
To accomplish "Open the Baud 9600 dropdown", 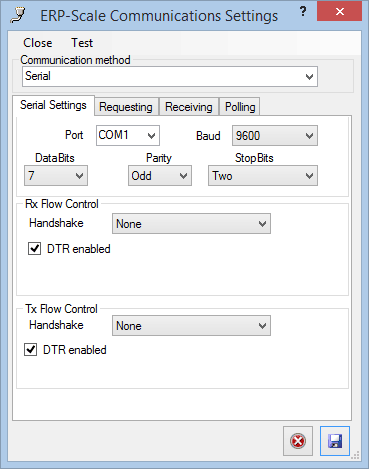I will 275,136.
